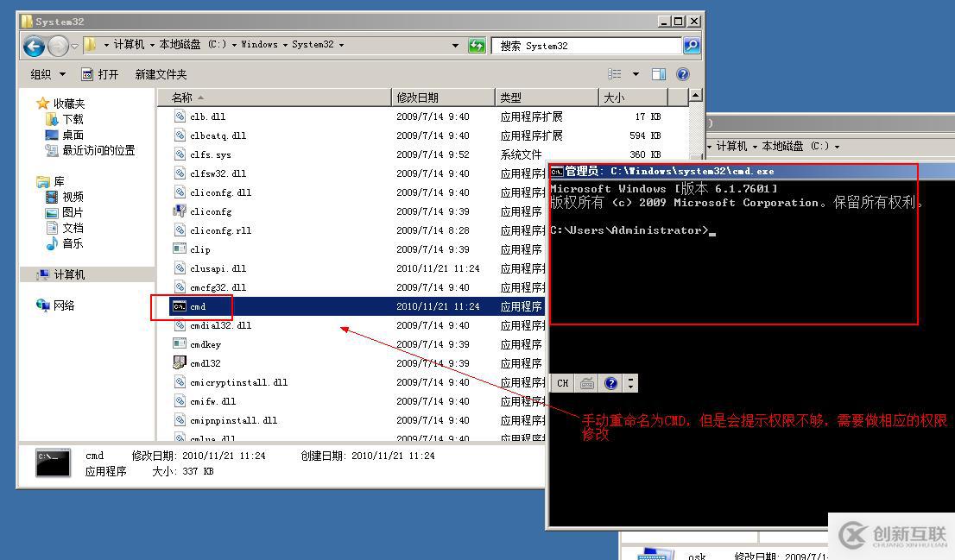This screenshot has width=955, height=560.
Task: Click the cliconfg application icon
Action: click(x=179, y=211)
